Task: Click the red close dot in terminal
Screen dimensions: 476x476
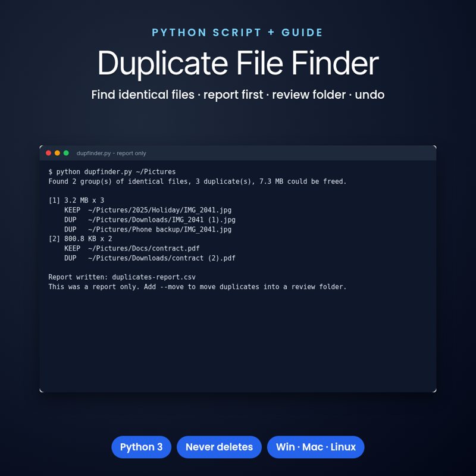Action: pos(49,153)
